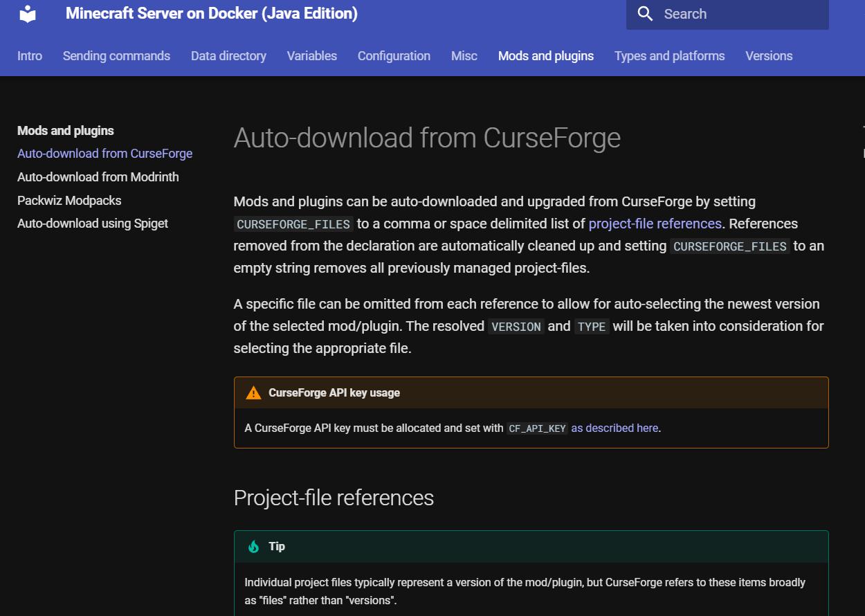Click the magnifier search icon
The width and height of the screenshot is (865, 616).
pos(645,14)
